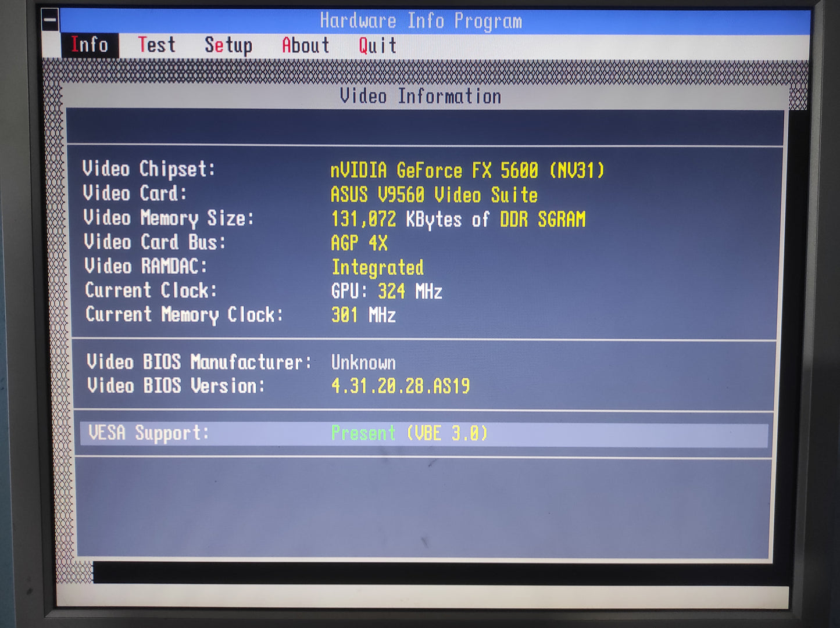Select the Video Memory Size row
Viewport: 840px width, 628px height.
(334, 218)
